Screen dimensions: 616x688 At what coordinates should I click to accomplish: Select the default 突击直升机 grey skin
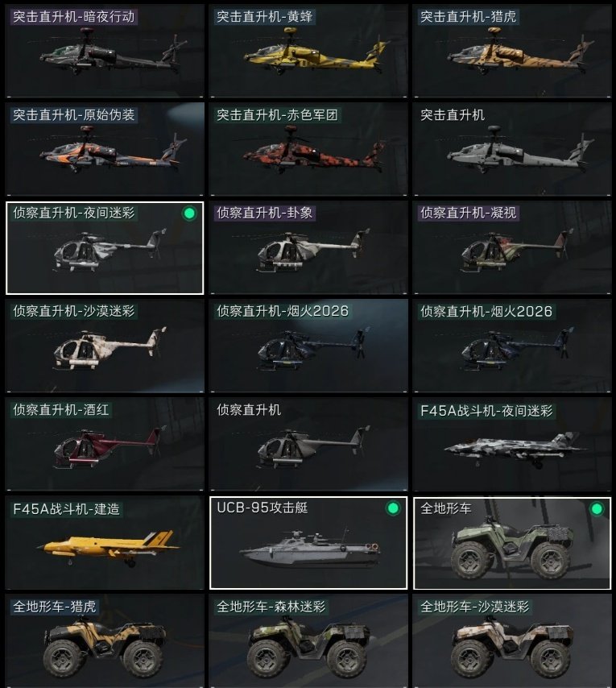(512, 149)
